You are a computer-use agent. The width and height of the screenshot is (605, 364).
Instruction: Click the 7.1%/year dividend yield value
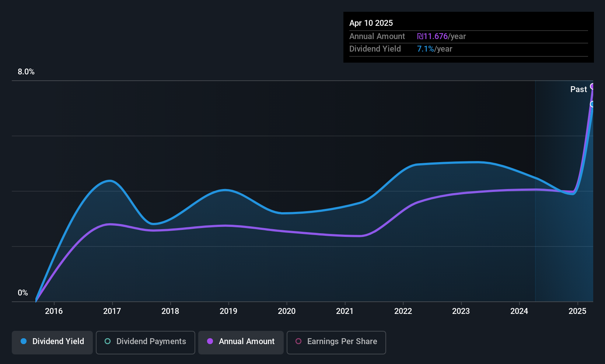tap(434, 49)
